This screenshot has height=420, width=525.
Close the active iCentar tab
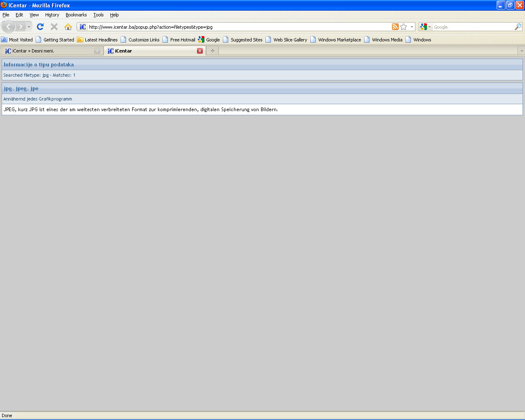[x=200, y=51]
